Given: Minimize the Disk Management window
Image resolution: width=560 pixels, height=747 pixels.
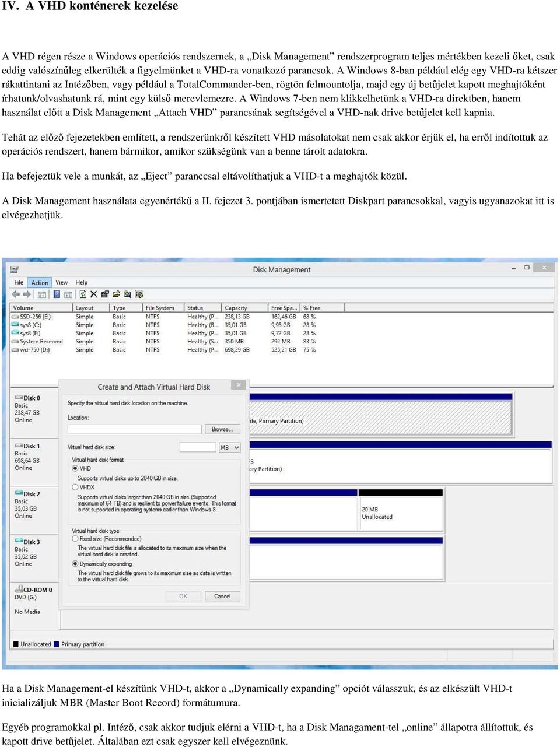Looking at the screenshot, I should coord(513,268).
